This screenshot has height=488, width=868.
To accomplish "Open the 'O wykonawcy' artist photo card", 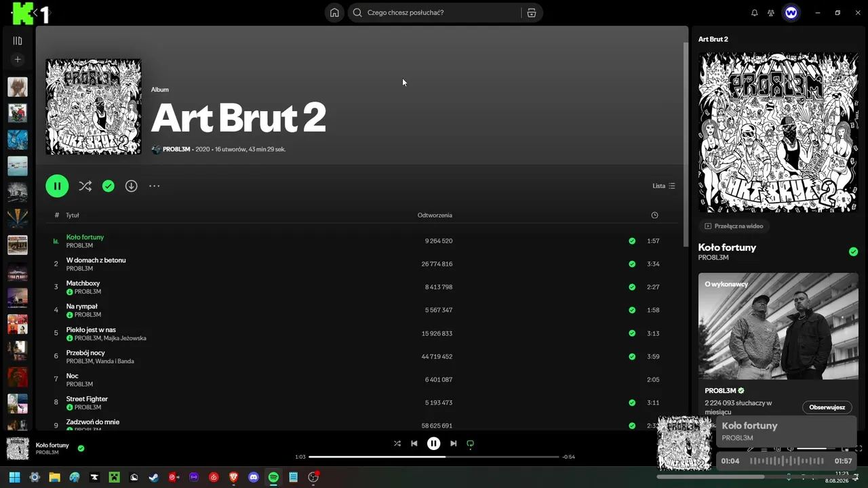I will 778,326.
